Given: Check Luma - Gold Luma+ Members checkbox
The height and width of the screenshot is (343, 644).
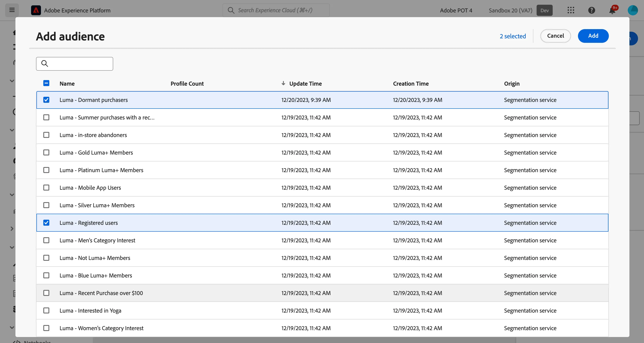Looking at the screenshot, I should (46, 152).
